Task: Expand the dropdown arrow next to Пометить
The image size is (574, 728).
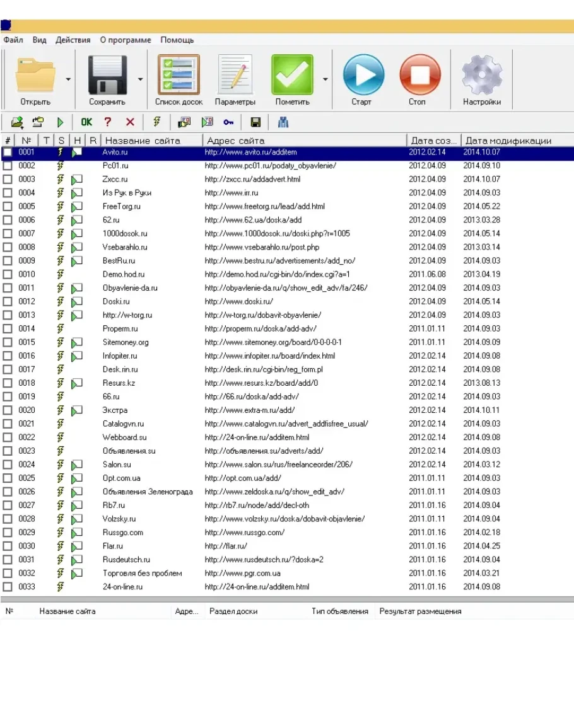Action: (325, 79)
